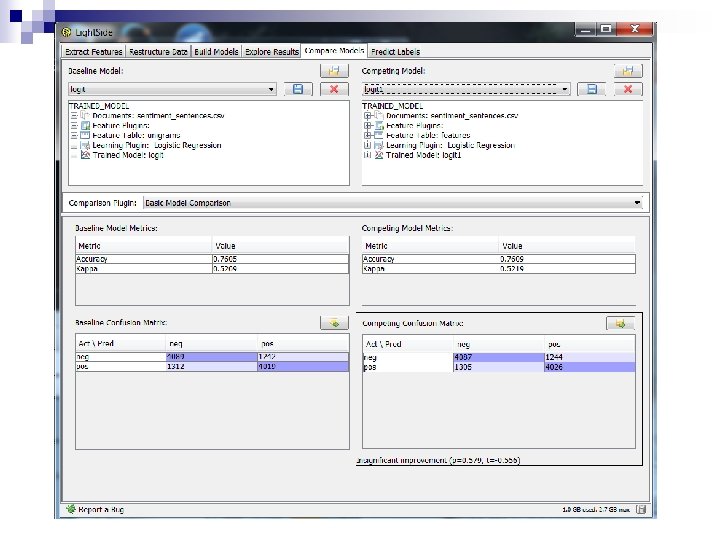Expand baseline Feature Table unigrams node
The image size is (720, 540).
tap(74, 135)
